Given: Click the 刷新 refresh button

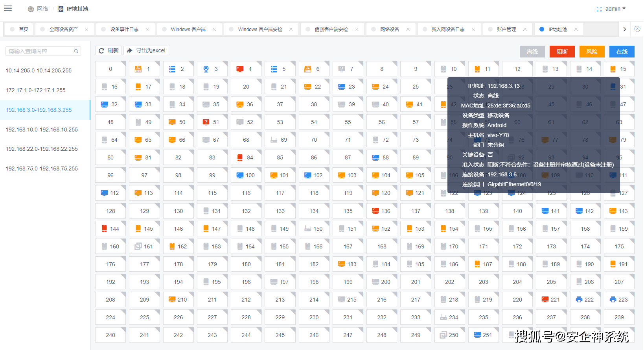Looking at the screenshot, I should (x=109, y=50).
